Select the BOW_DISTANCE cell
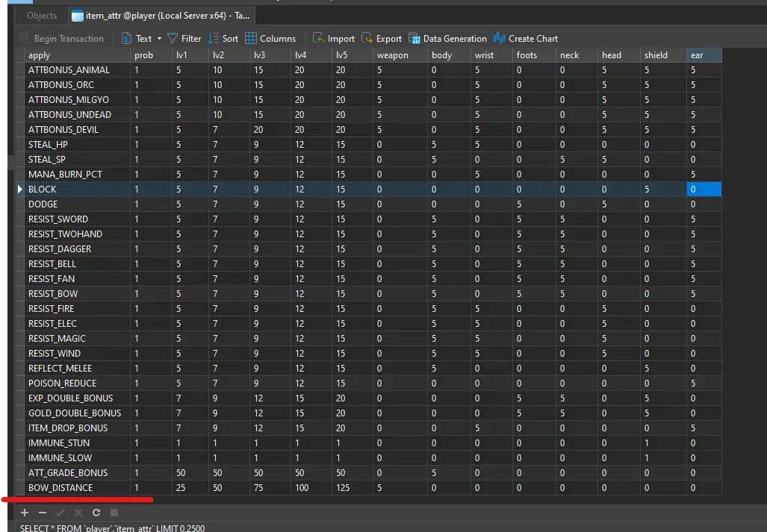The height and width of the screenshot is (532, 767). [77, 487]
